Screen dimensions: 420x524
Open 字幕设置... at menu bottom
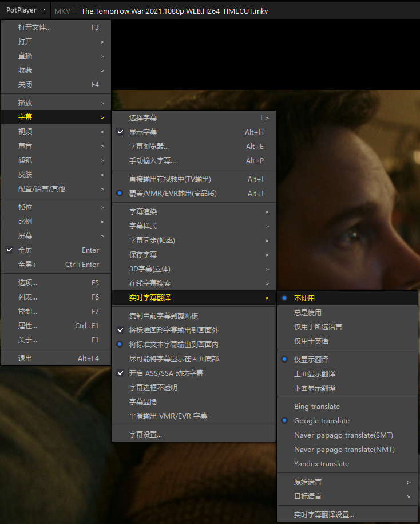coord(145,435)
